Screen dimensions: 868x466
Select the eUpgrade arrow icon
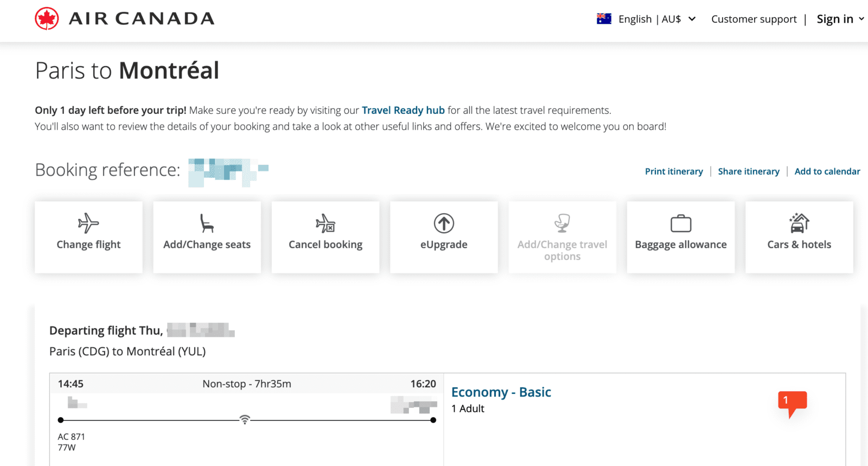(x=444, y=223)
